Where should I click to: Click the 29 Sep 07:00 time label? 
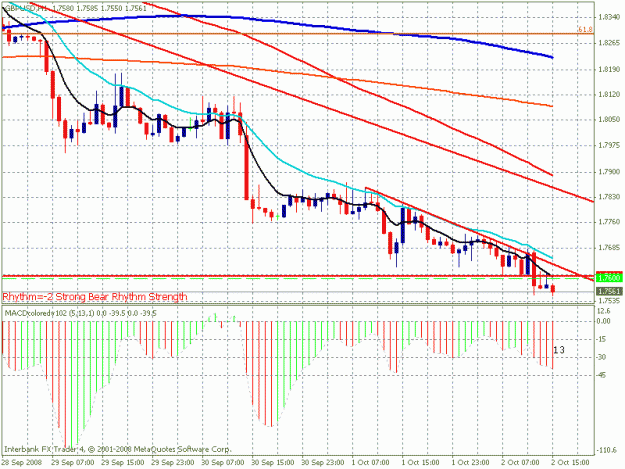[73, 463]
